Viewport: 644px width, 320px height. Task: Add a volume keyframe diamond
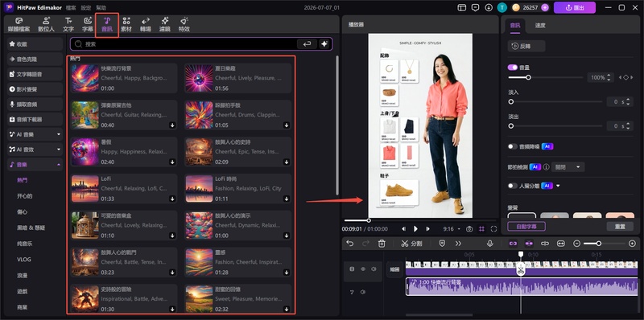(625, 77)
